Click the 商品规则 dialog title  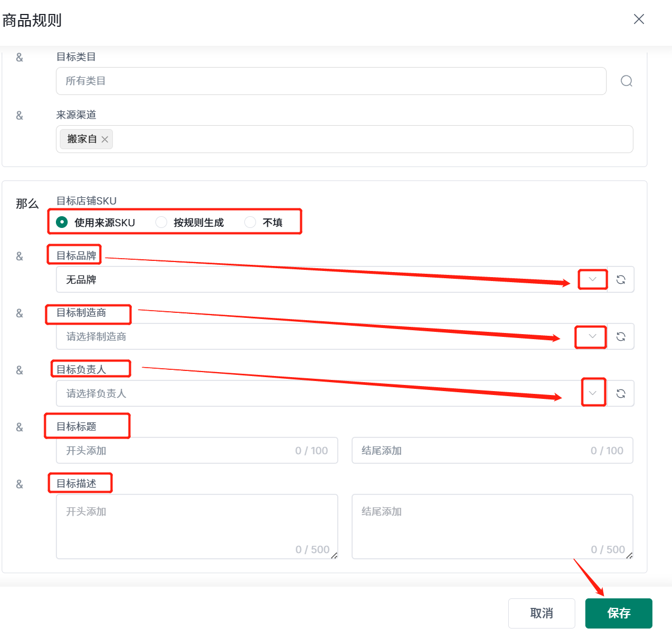[x=32, y=20]
